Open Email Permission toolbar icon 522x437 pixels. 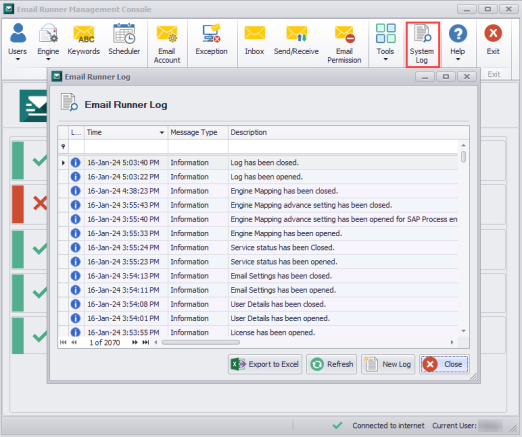point(344,34)
